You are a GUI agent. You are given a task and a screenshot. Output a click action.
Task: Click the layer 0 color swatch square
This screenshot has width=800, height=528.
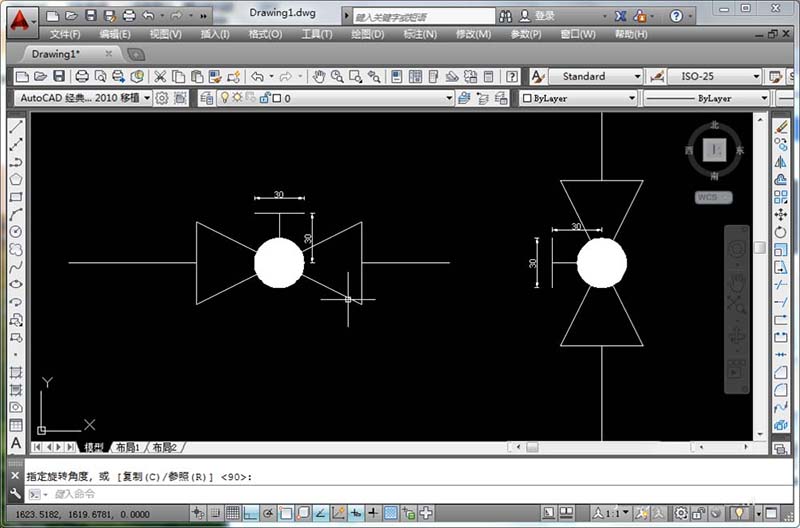coord(277,98)
